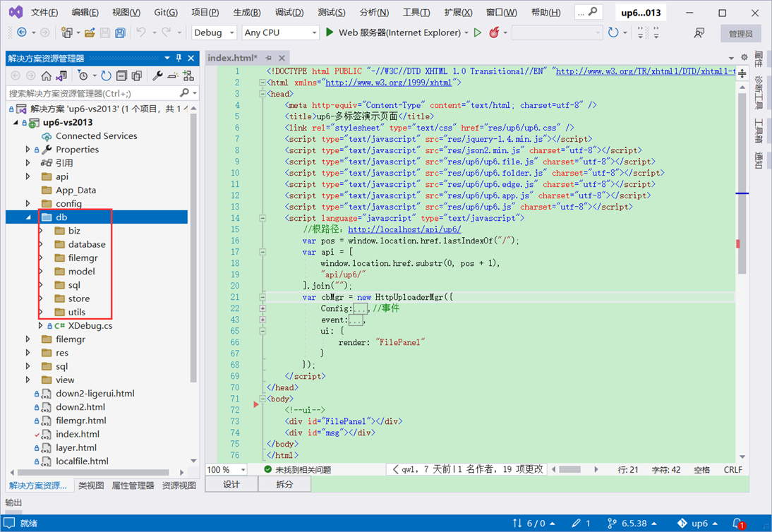Click the Refresh icon in Solution Explorer toolbar

pos(106,75)
